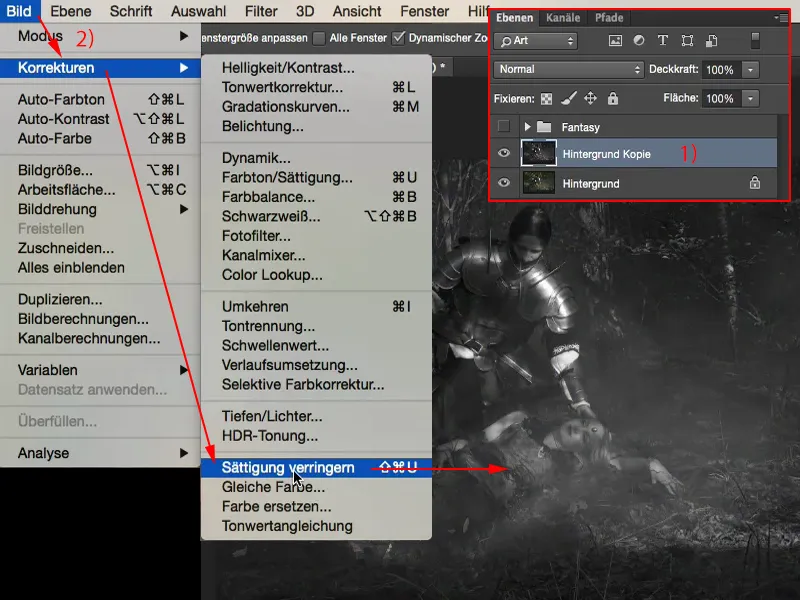Switch to the Pfade tab
800x600 pixels.
pos(609,18)
